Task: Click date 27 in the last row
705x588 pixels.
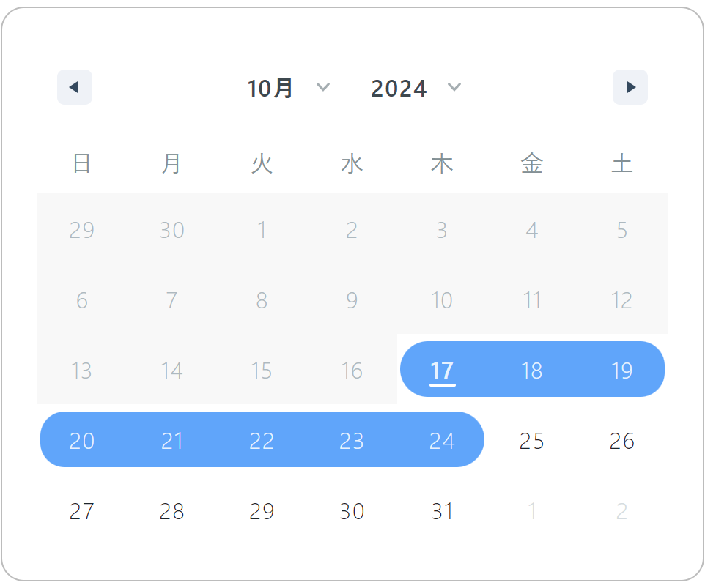Action: coord(81,510)
